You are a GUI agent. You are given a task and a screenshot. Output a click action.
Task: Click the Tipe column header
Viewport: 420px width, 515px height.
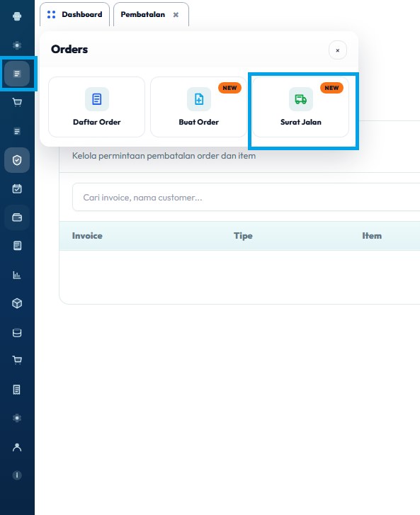(x=243, y=236)
